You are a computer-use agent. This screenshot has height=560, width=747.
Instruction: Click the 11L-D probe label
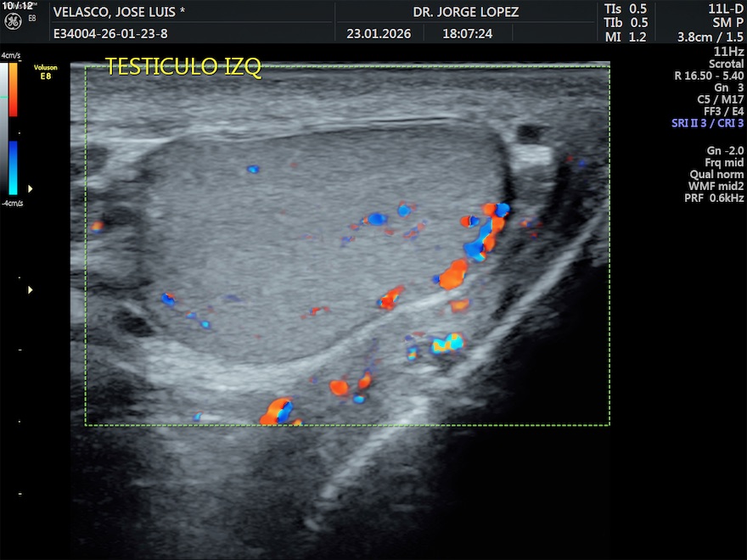tap(726, 8)
